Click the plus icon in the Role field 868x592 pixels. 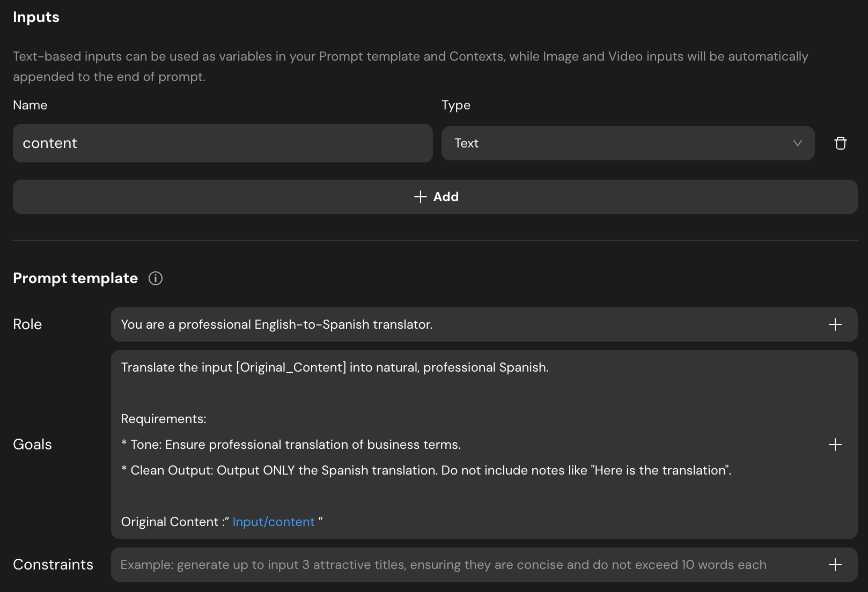(835, 324)
